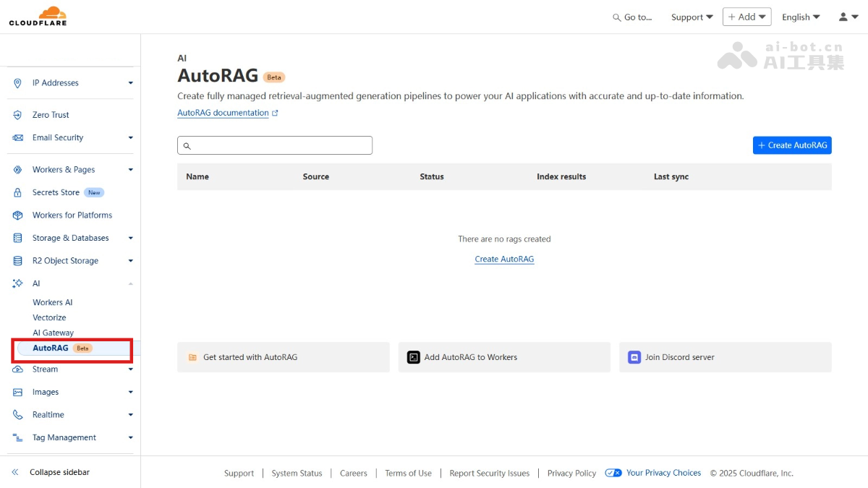Select the Stream sidebar icon
Viewport: 868px width, 488px height.
coord(17,369)
